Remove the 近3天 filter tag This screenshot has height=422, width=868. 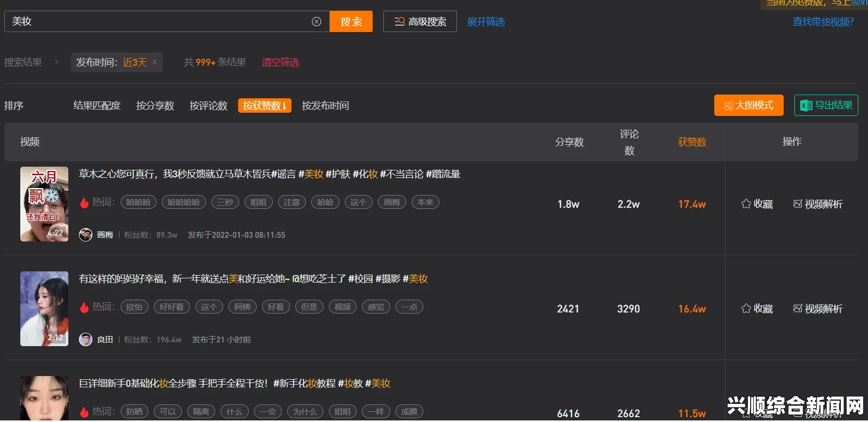[155, 62]
